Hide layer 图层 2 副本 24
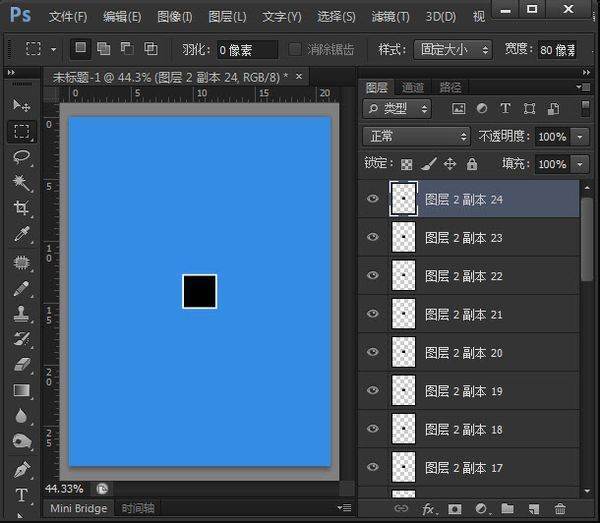 pos(373,199)
